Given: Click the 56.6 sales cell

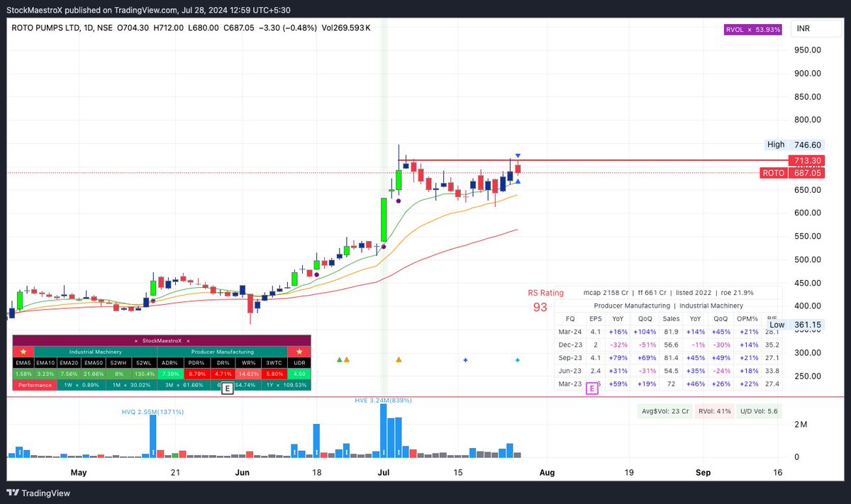Looking at the screenshot, I should click(x=671, y=345).
